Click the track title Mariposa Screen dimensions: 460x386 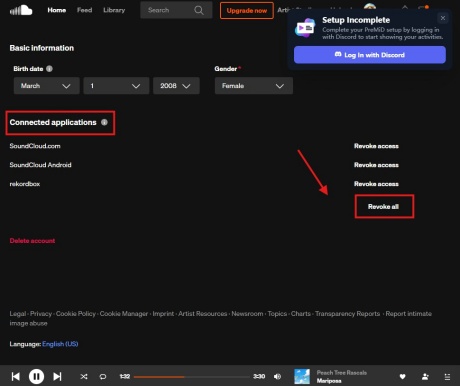click(x=329, y=381)
